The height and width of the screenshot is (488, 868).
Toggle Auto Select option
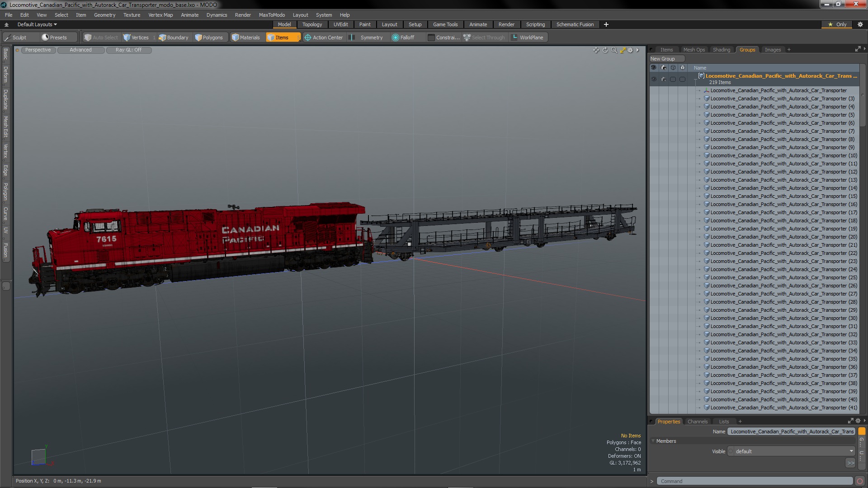click(x=101, y=38)
